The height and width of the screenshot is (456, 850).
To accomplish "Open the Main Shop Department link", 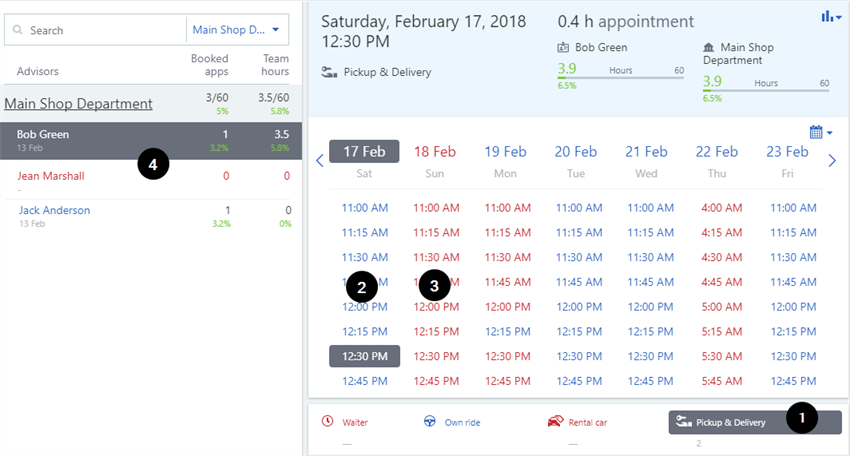I will point(79,103).
